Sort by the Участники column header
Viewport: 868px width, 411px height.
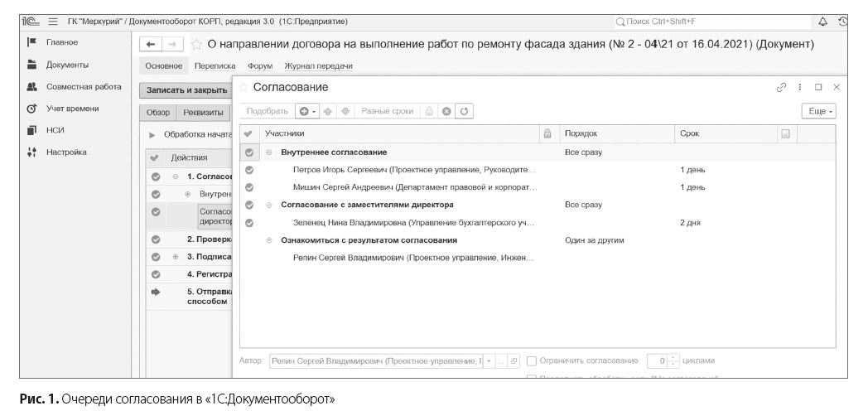tap(398, 133)
